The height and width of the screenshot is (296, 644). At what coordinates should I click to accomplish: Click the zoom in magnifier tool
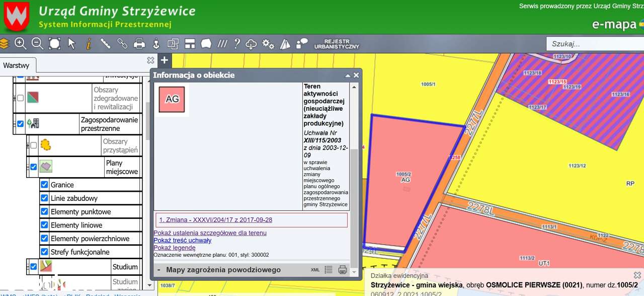coord(21,44)
